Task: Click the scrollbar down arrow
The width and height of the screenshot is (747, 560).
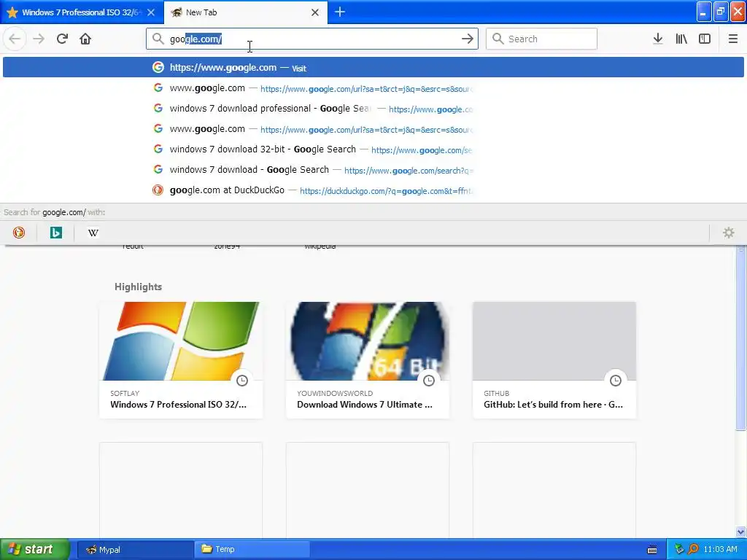Action: (x=740, y=532)
